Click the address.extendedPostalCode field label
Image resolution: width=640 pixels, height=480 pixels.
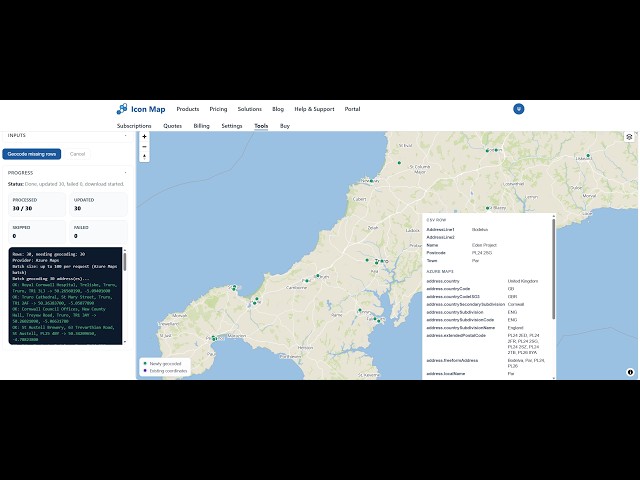click(456, 336)
